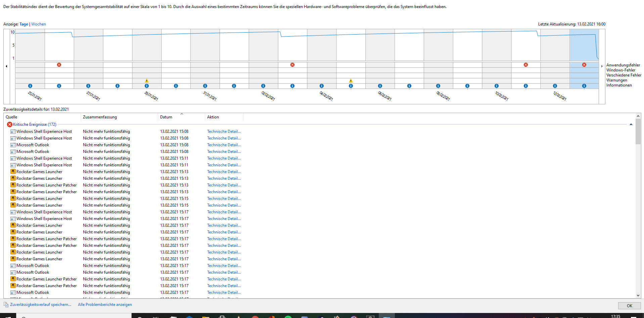The width and height of the screenshot is (644, 318).
Task: Click the Windows-Fehler legend label
Action: [620, 70]
